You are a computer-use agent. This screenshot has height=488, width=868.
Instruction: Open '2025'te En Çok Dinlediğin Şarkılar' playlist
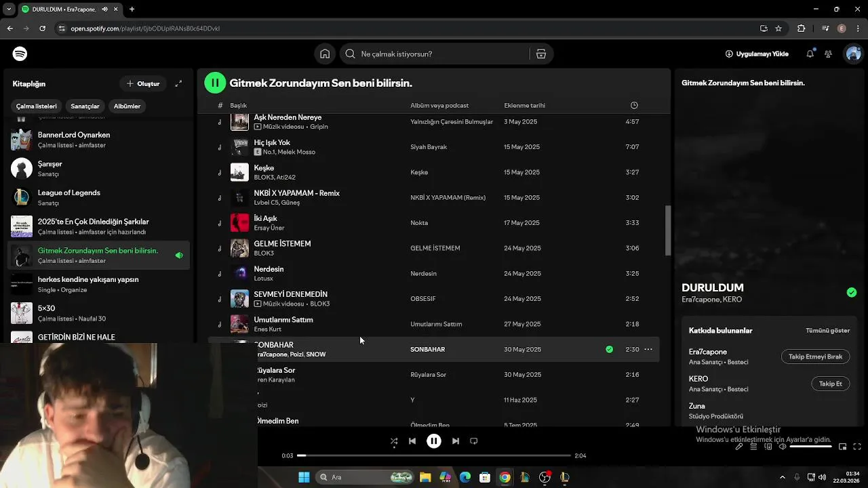tap(98, 226)
